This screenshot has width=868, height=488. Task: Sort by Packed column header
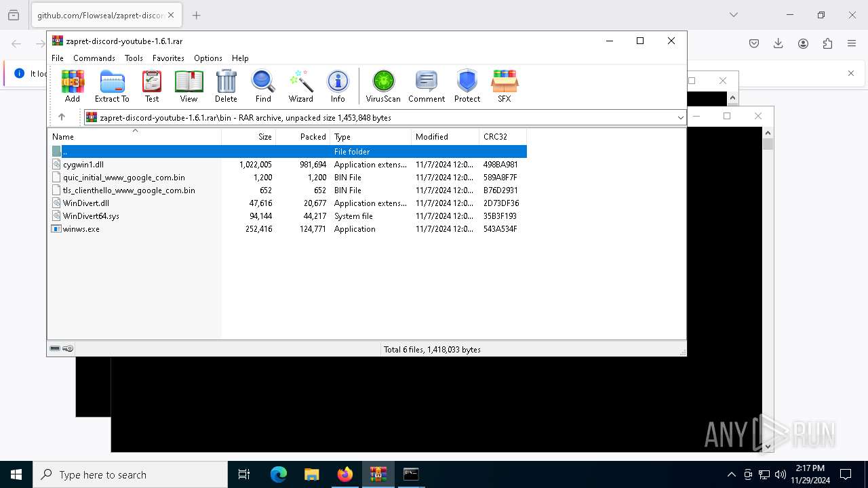pyautogui.click(x=303, y=136)
